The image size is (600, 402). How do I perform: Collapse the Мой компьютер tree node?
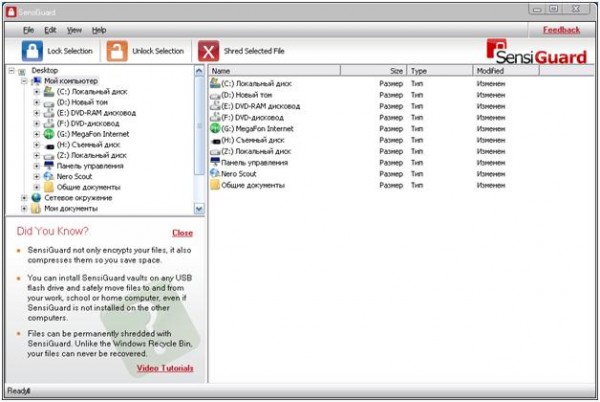point(24,81)
